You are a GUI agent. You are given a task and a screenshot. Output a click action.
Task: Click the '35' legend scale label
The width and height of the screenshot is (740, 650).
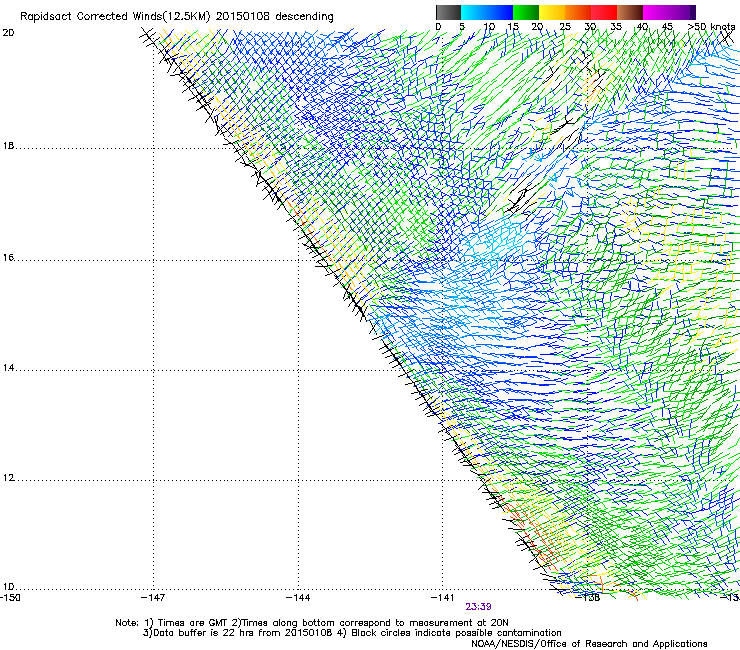point(616,27)
